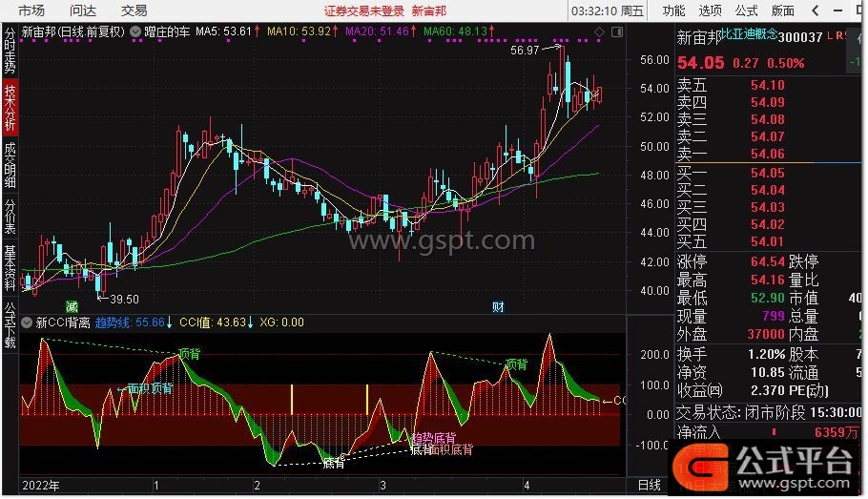The width and height of the screenshot is (868, 499).
Task: Toggle the panel layout icon atop chart
Action: click(617, 32)
